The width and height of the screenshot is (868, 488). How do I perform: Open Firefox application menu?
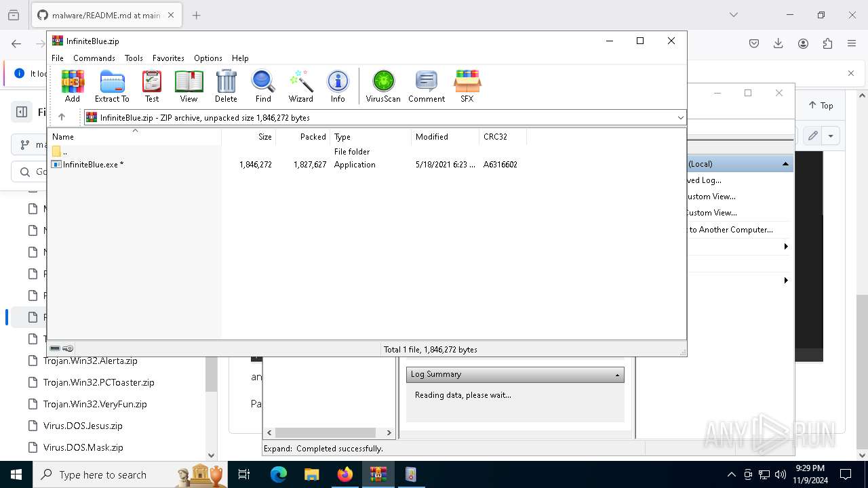coord(852,43)
